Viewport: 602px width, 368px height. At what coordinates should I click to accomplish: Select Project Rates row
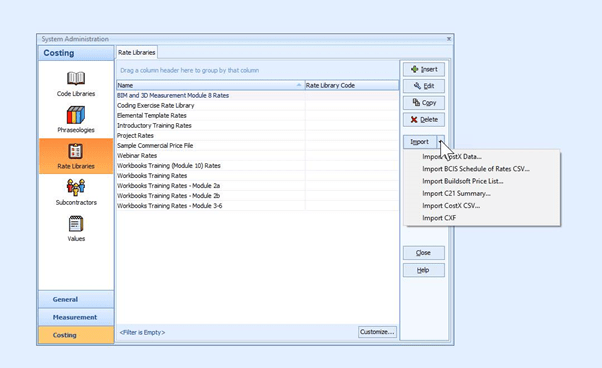tap(257, 135)
